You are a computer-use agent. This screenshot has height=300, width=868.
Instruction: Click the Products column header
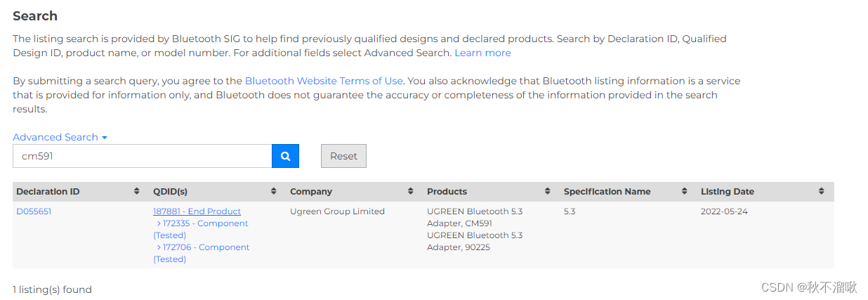pos(447,191)
